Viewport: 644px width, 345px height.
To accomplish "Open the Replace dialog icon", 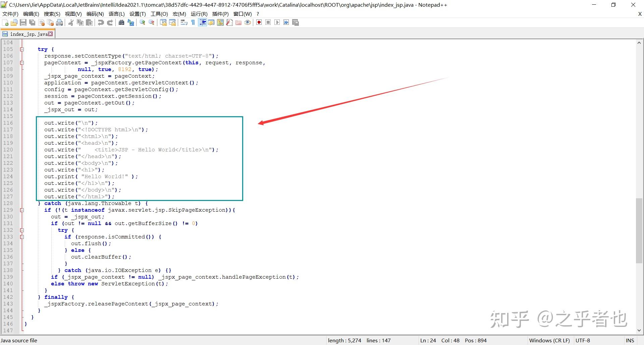I will click(131, 22).
